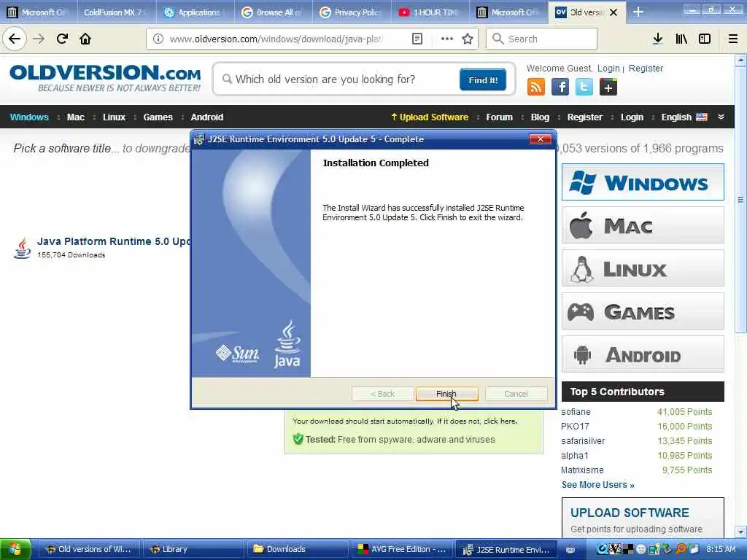Close the Old version browser tab
The image size is (747, 560).
[614, 12]
